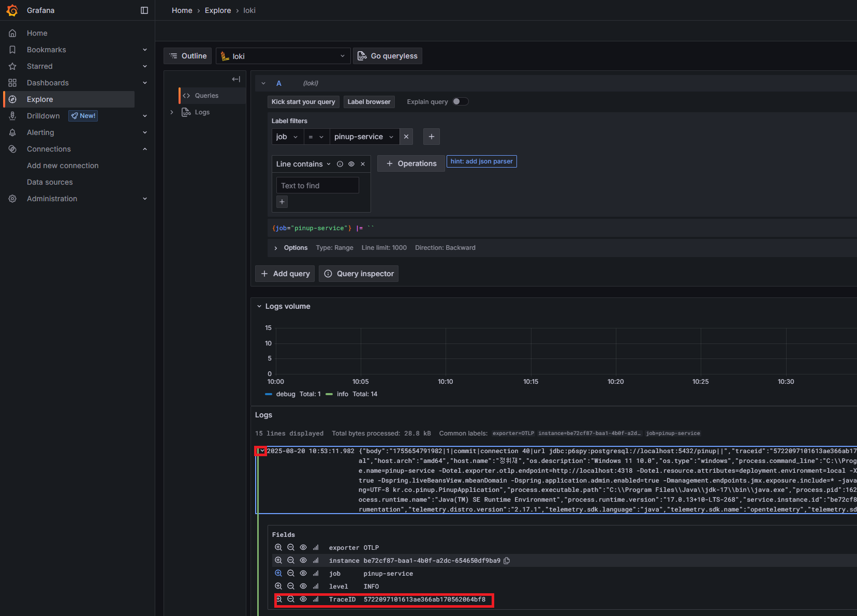Screen dimensions: 857x616
Task: Open Dashboards in the sidebar
Action: [x=48, y=83]
